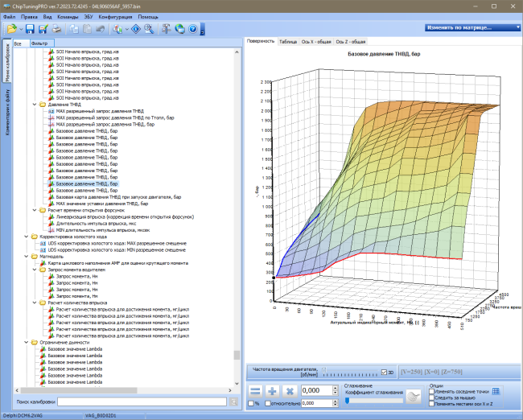523x420 pixels.
Task: Click the ChipTuningPRO title bar app icon
Action: coord(6,6)
